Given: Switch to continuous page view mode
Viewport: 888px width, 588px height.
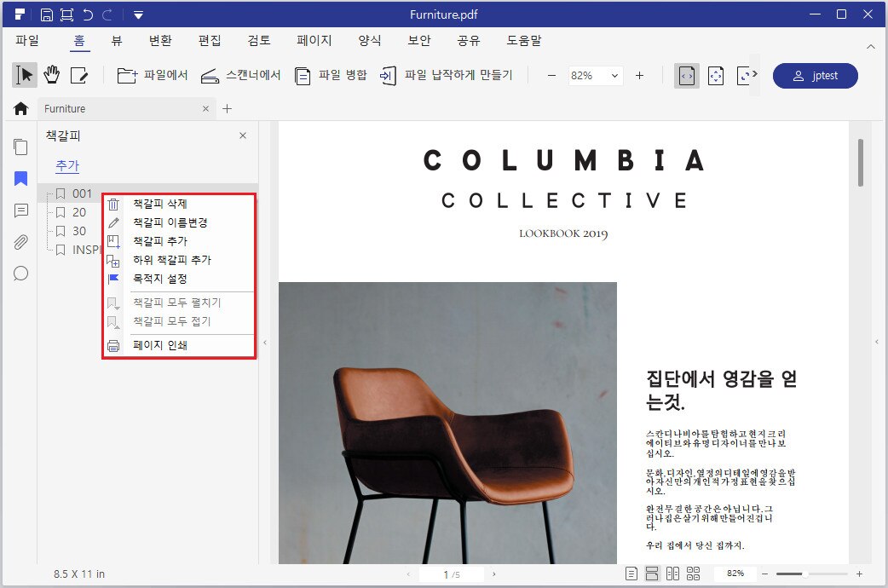Looking at the screenshot, I should (652, 574).
